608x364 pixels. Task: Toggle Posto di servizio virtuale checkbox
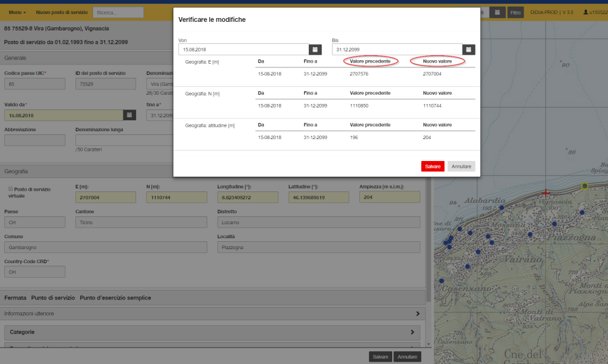[x=10, y=189]
